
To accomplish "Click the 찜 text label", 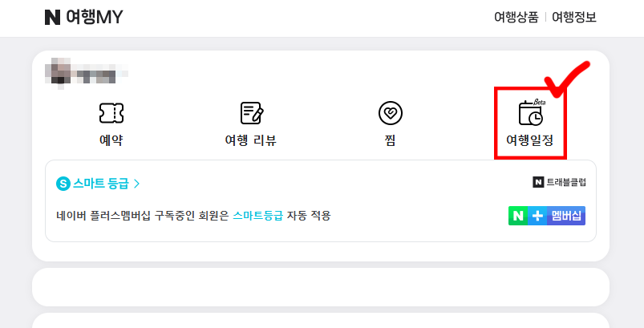I will (x=391, y=141).
